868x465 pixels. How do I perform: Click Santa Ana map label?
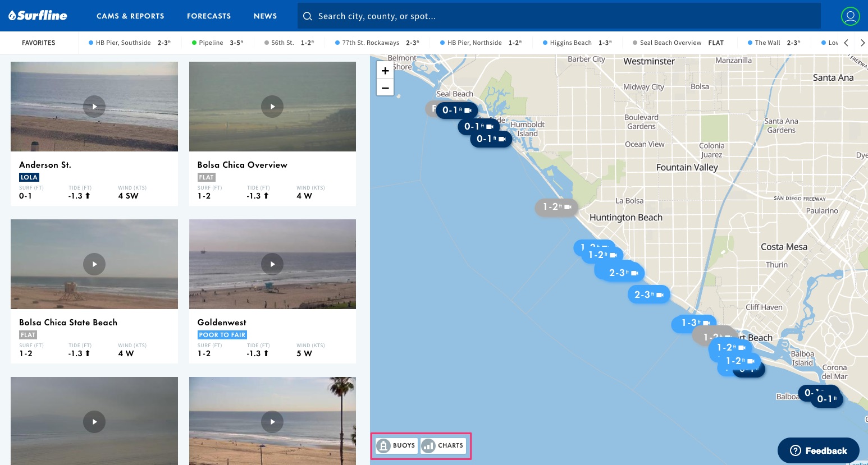pos(833,77)
